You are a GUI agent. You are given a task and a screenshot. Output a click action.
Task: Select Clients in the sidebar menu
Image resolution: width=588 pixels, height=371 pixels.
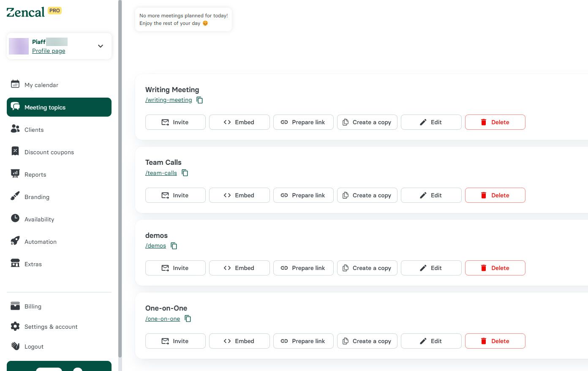34,130
